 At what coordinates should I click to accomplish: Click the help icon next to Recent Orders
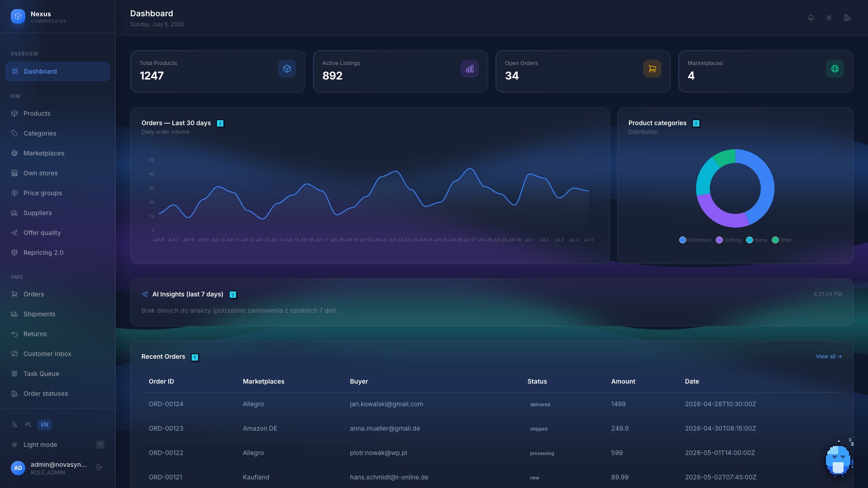click(195, 357)
